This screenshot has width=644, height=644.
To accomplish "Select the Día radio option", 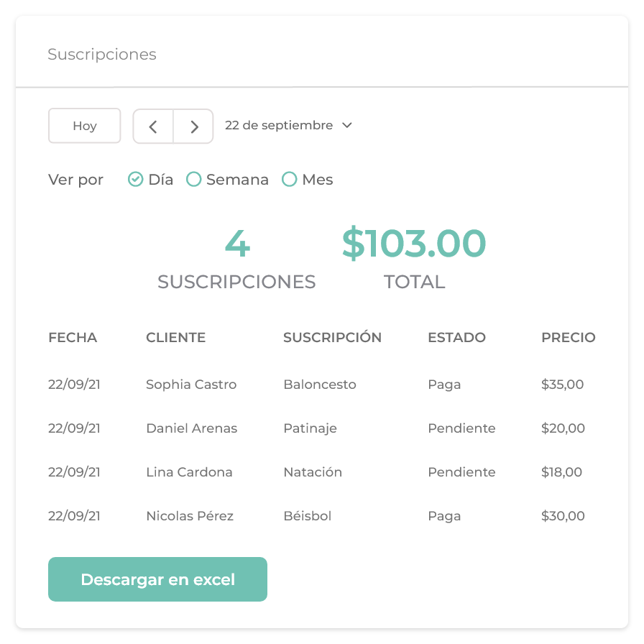I will [x=135, y=180].
